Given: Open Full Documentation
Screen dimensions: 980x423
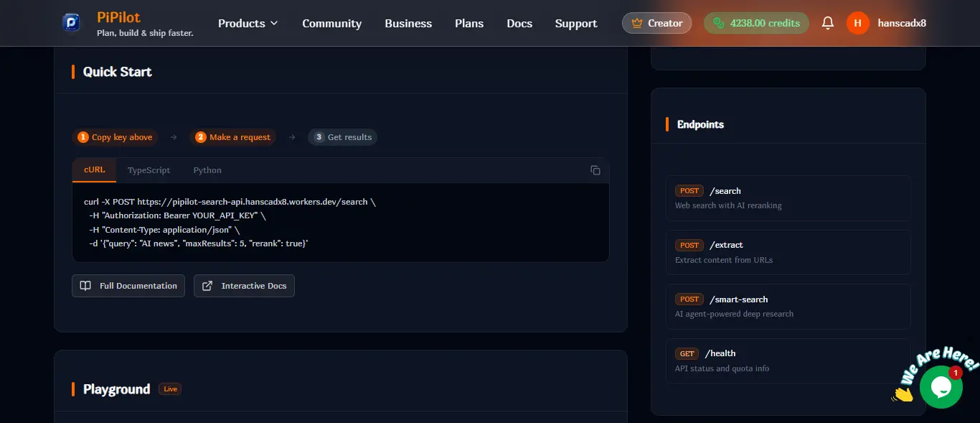Looking at the screenshot, I should pyautogui.click(x=128, y=286).
